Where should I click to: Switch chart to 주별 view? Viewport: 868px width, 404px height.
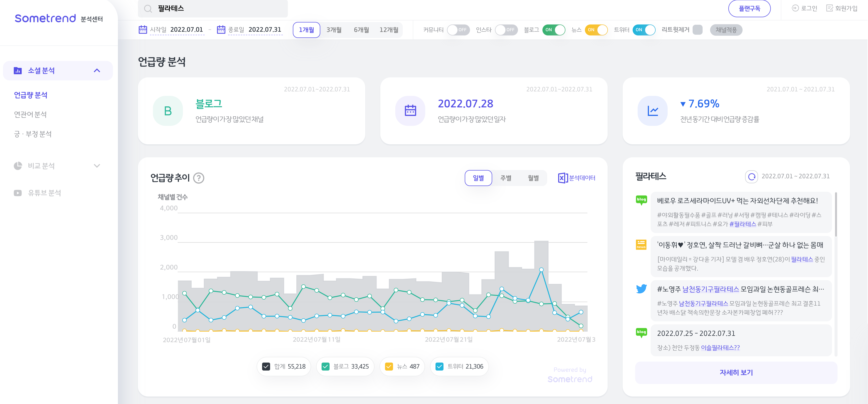click(x=505, y=178)
